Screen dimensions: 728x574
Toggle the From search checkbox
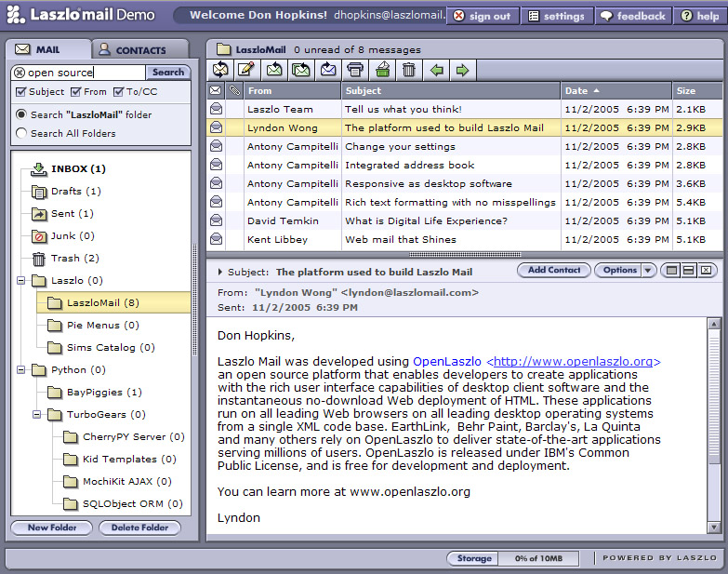(75, 91)
